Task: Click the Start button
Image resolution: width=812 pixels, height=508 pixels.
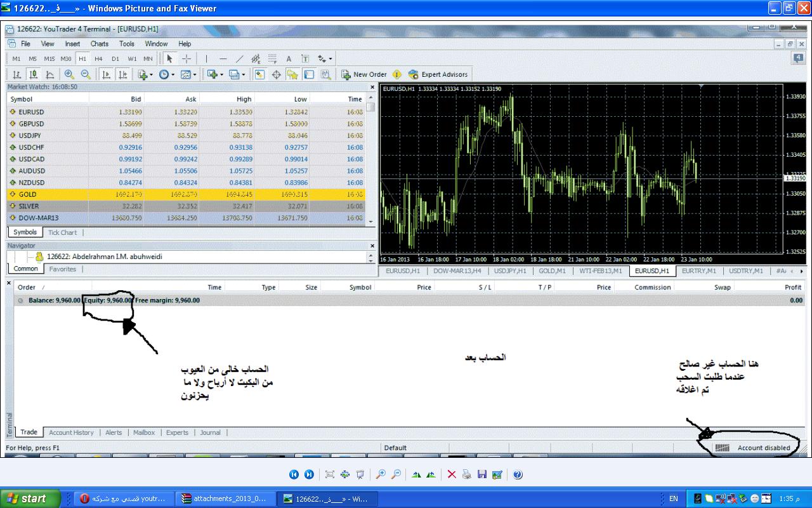Action: coord(30,498)
